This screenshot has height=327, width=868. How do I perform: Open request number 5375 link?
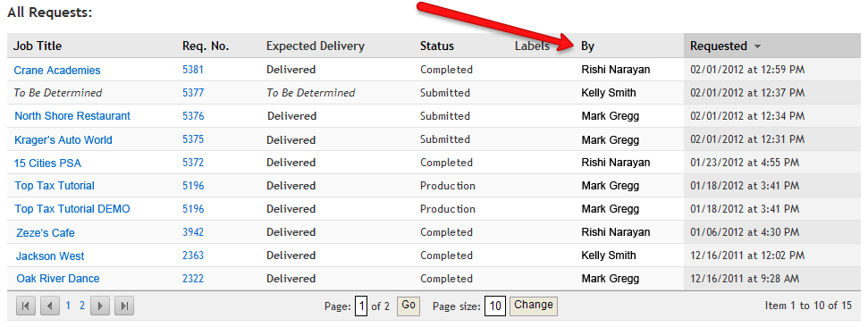pos(193,139)
